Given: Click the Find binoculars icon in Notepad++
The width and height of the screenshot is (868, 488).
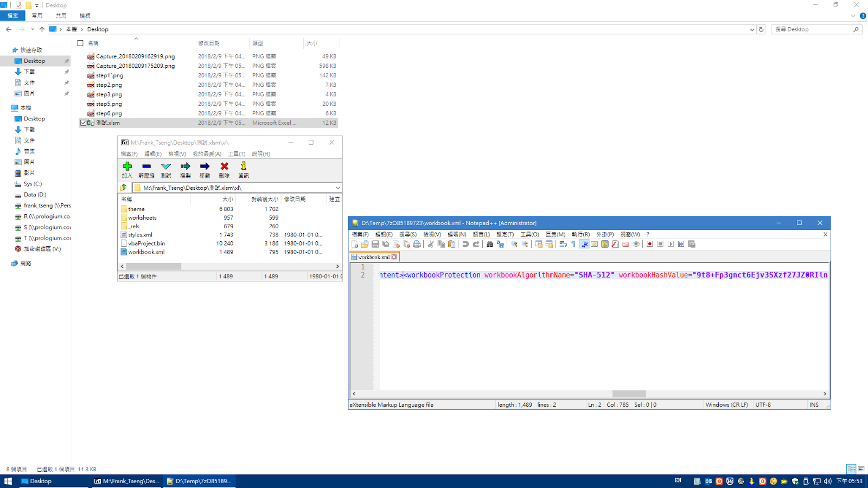Looking at the screenshot, I should click(490, 244).
